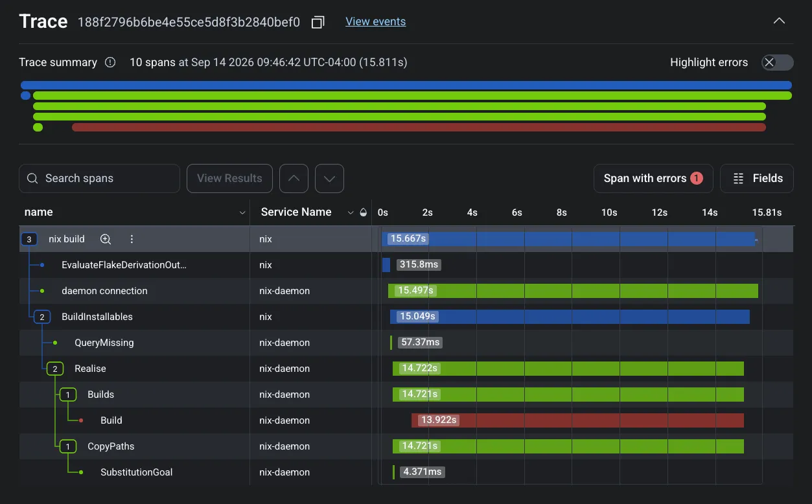Open the three-dot menu on nix build row
Screen dimensions: 812x504
click(x=132, y=239)
